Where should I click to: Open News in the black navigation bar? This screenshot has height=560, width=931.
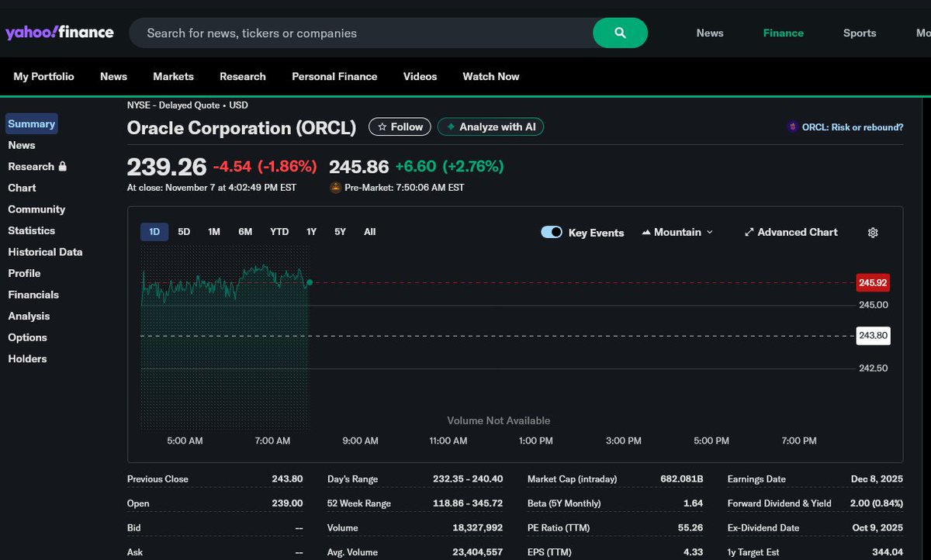tap(113, 76)
